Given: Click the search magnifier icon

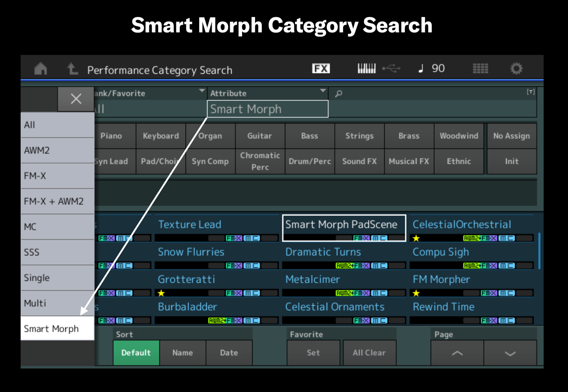Looking at the screenshot, I should (x=338, y=93).
